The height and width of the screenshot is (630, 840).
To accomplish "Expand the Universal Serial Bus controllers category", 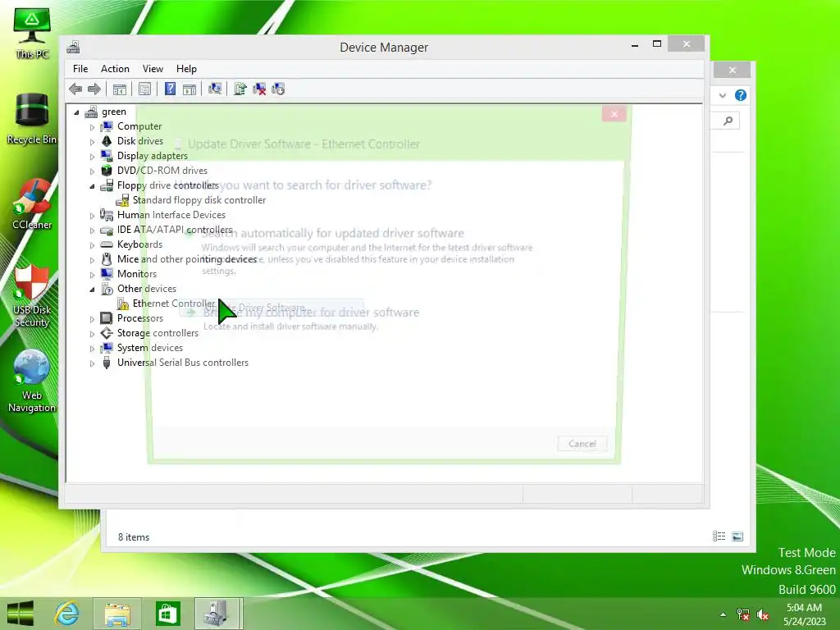I will tap(92, 363).
